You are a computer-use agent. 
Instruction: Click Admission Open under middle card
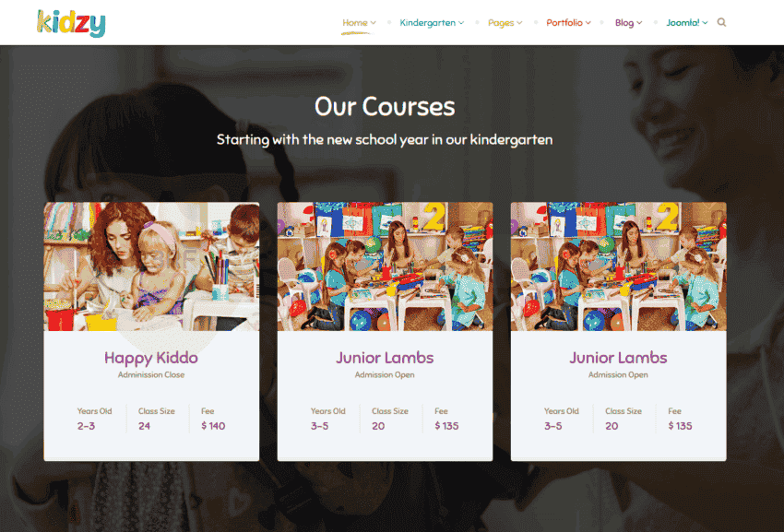385,374
